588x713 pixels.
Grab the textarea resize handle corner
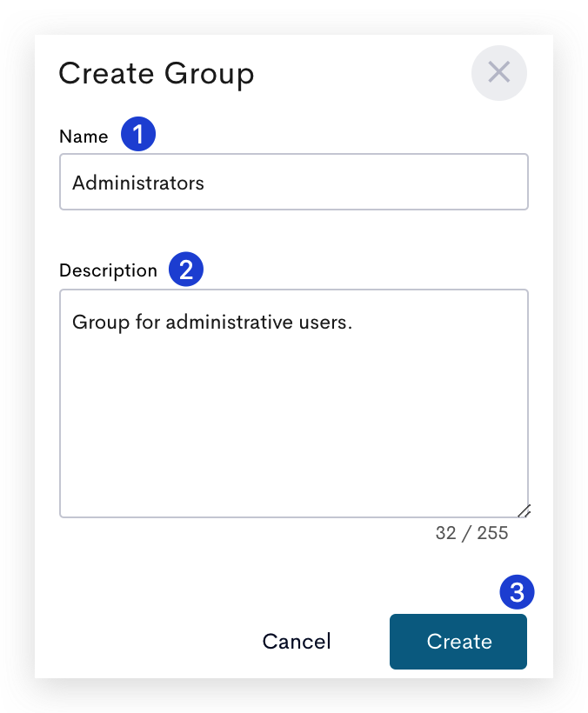[524, 511]
